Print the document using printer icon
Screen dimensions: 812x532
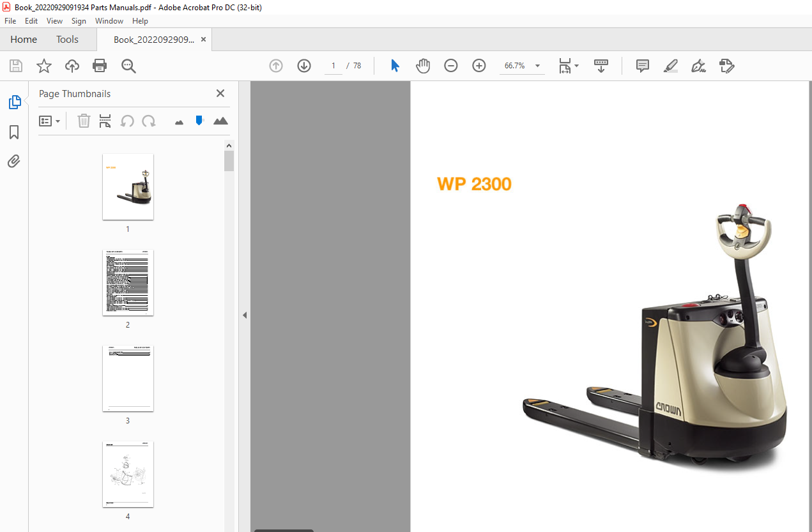point(100,66)
